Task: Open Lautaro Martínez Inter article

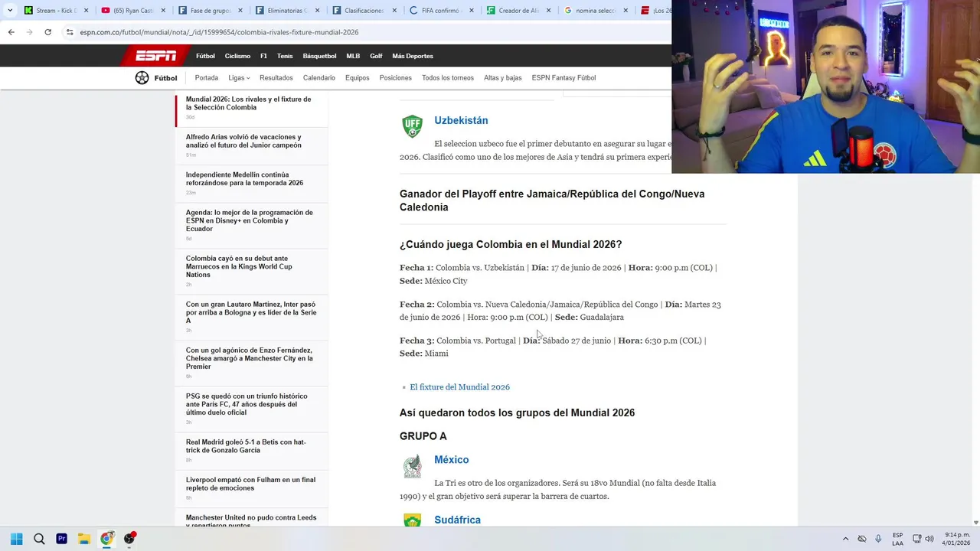Action: pyautogui.click(x=251, y=312)
